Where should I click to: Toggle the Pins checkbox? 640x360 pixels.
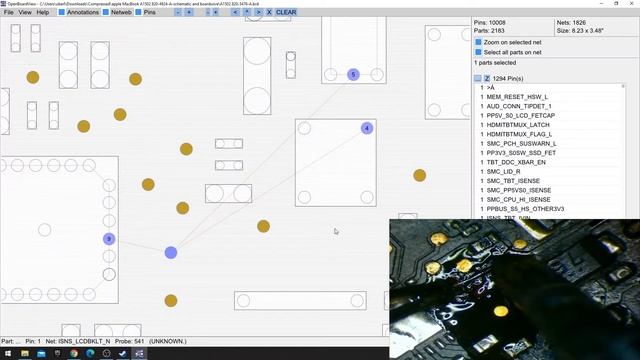click(x=138, y=12)
